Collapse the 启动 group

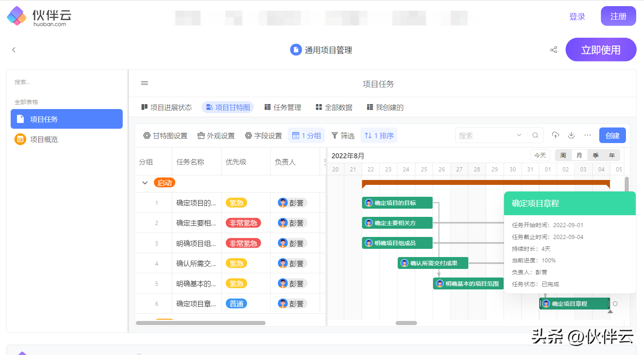point(145,183)
